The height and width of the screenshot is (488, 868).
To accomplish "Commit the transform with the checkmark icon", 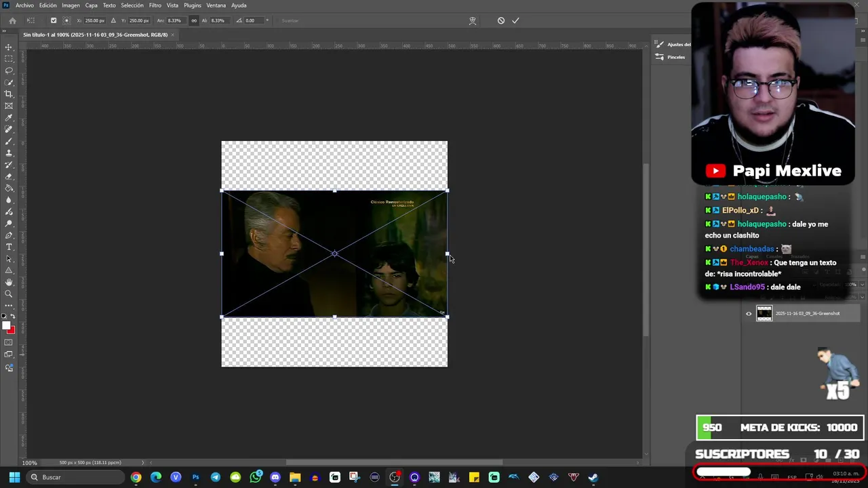I will (515, 20).
